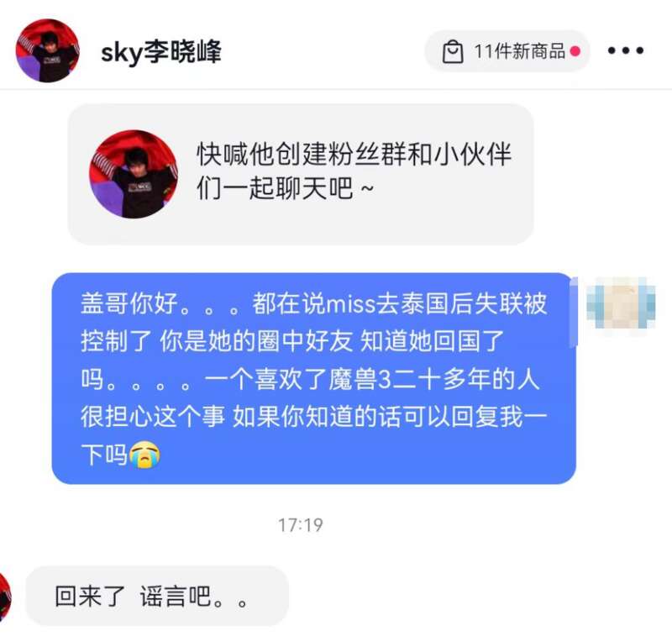Screen dimensions: 672x642
Task: Click the shopping bag icon
Action: [453, 51]
